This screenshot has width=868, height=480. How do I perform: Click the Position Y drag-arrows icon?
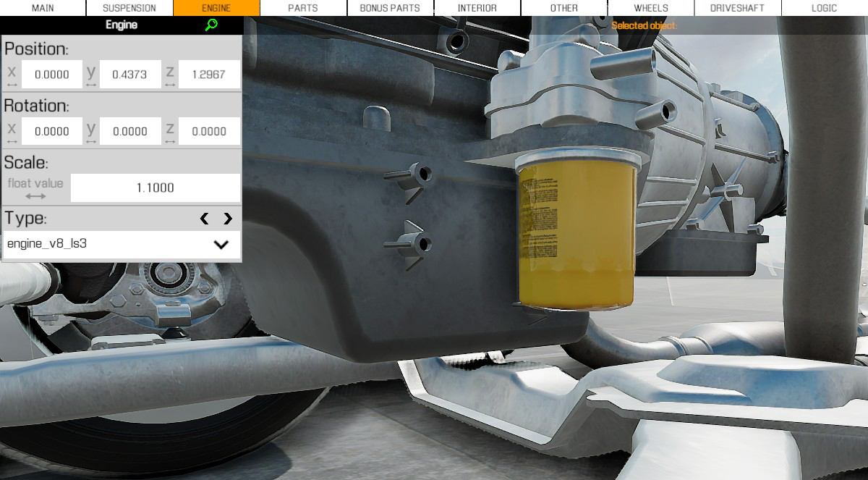(x=91, y=85)
